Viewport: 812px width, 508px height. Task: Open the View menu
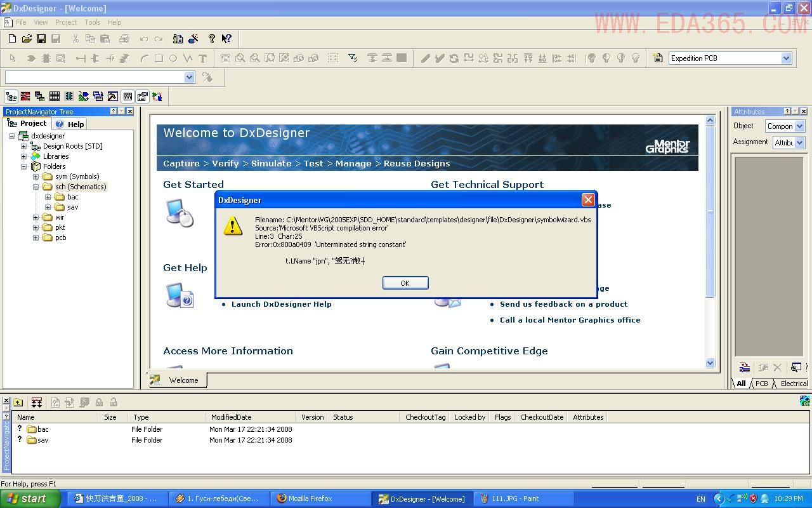41,22
